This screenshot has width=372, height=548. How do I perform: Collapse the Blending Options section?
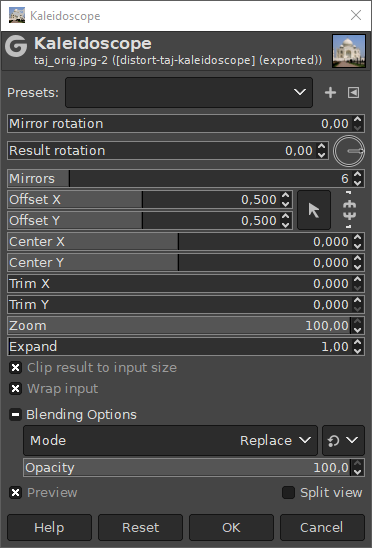coord(15,414)
